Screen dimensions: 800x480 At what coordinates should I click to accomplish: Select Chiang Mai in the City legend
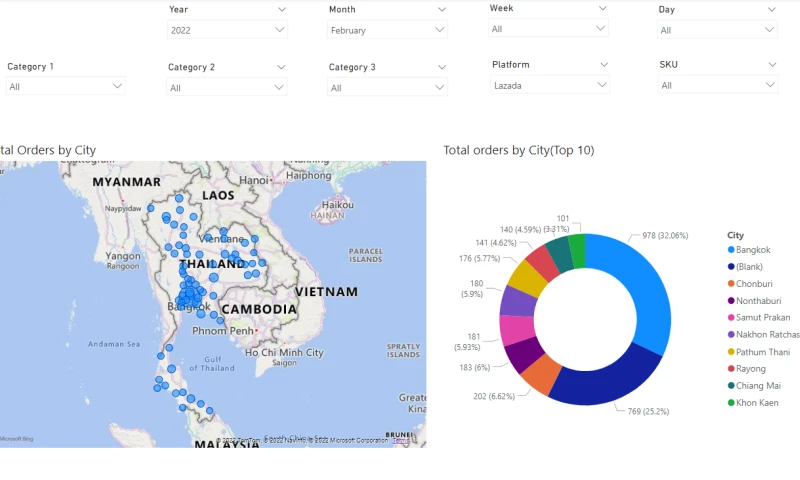(x=754, y=386)
